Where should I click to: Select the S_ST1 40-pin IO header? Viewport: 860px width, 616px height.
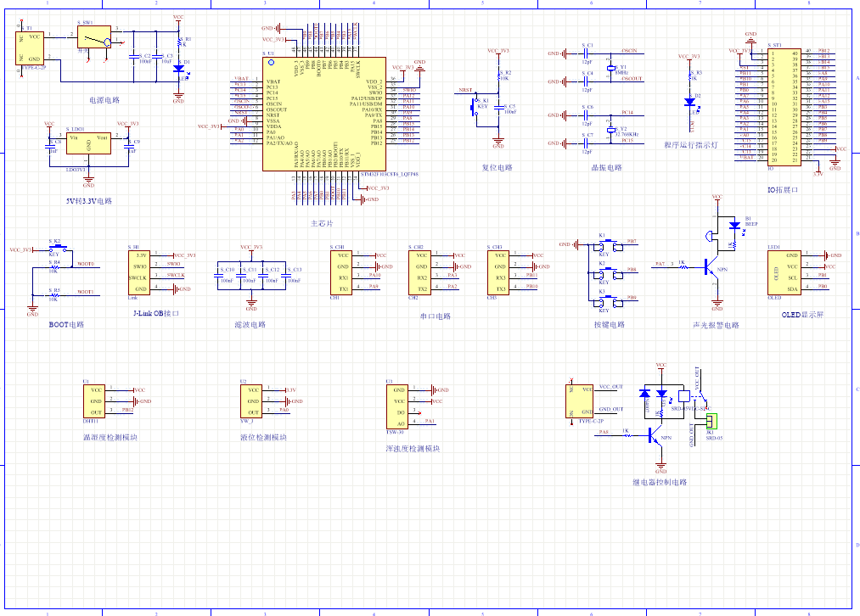[784, 107]
